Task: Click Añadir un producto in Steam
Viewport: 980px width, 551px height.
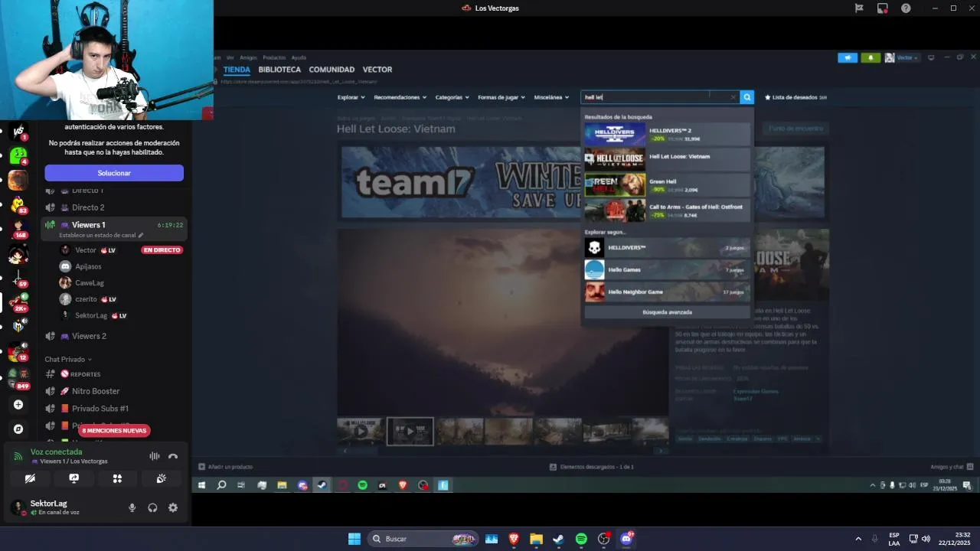Action: 226,467
